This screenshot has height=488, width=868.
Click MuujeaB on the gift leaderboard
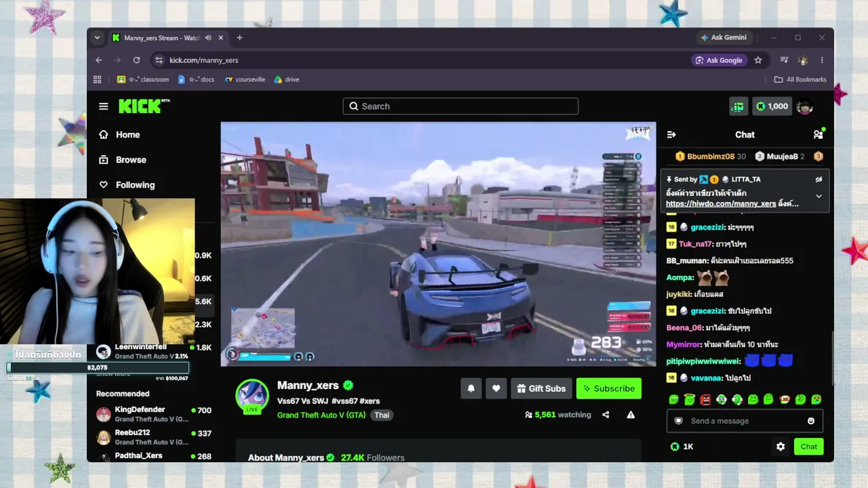[x=782, y=157]
